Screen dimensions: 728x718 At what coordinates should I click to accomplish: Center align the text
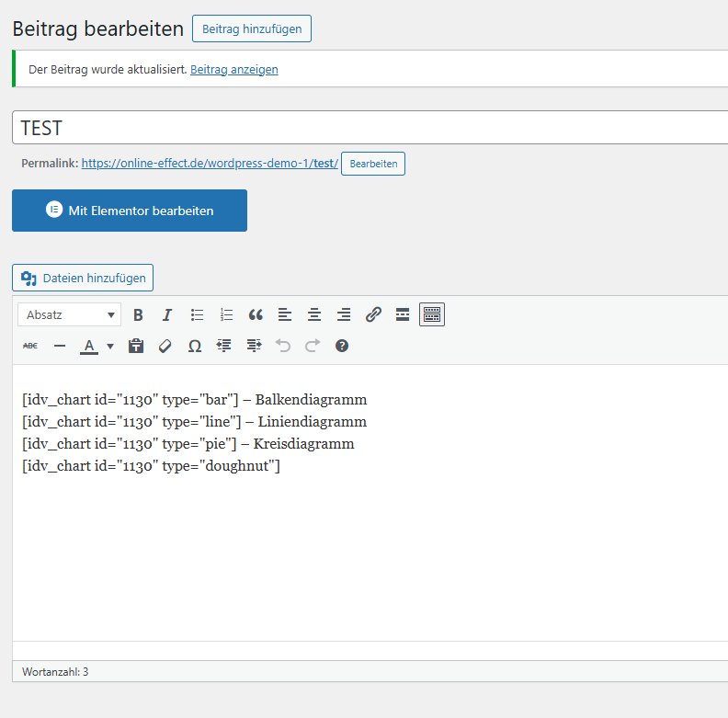[x=314, y=315]
